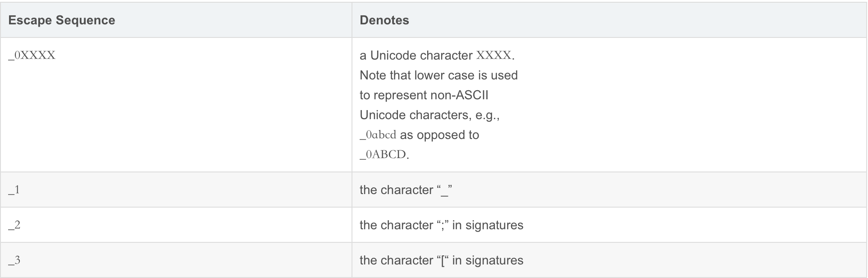Image resolution: width=868 pixels, height=278 pixels.
Task: Select the _0XXXX escape sequence cell
Action: [x=32, y=56]
